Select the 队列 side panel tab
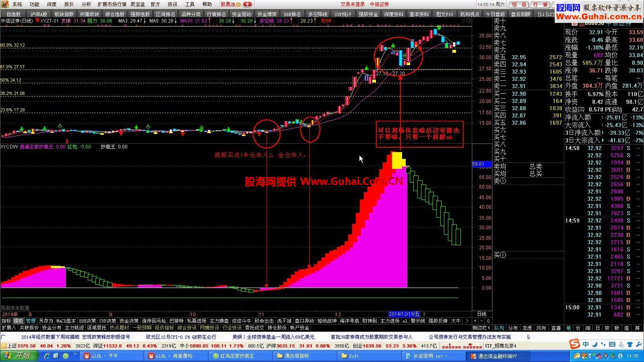 (x=499, y=328)
